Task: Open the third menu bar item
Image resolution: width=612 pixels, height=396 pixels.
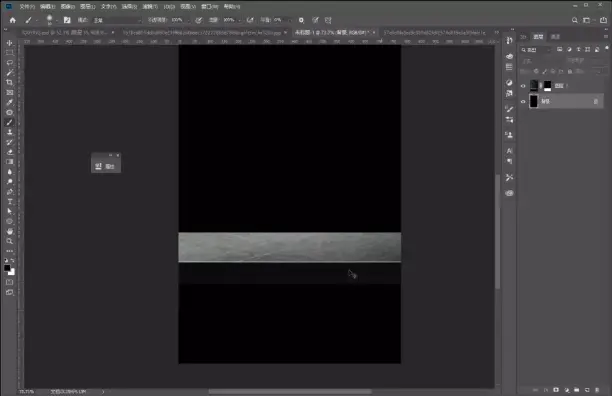Action: (68, 7)
